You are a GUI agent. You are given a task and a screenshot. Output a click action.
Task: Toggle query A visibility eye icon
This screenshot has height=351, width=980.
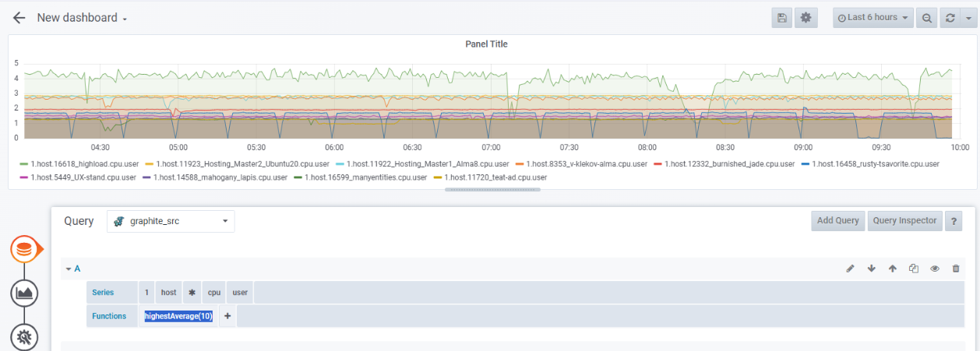[x=934, y=269]
